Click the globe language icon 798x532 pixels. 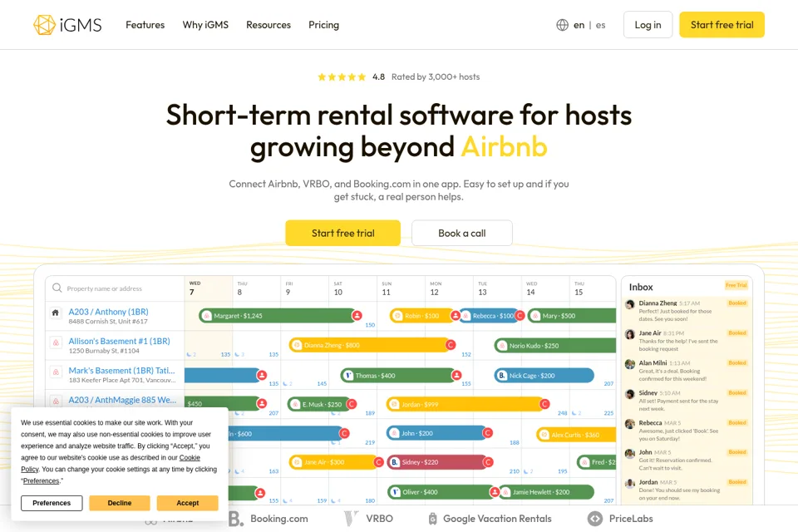pyautogui.click(x=562, y=25)
